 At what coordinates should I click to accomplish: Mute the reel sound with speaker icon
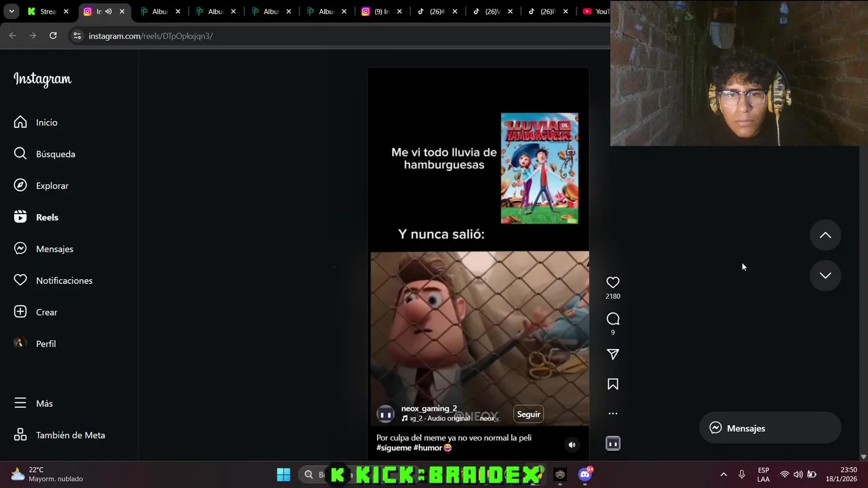[x=572, y=445]
